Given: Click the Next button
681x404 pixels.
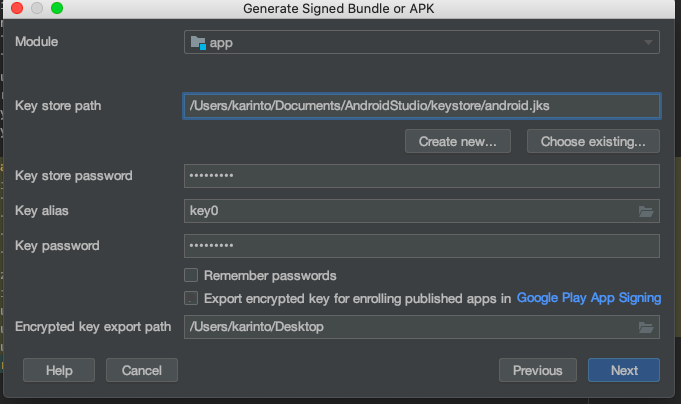Looking at the screenshot, I should click(624, 370).
